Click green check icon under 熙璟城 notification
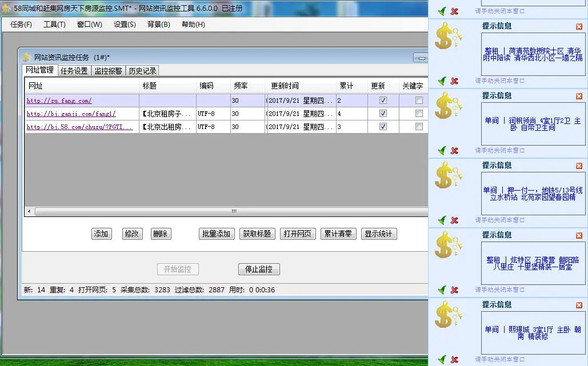Screen dimensions: 588x366 pyautogui.click(x=442, y=359)
